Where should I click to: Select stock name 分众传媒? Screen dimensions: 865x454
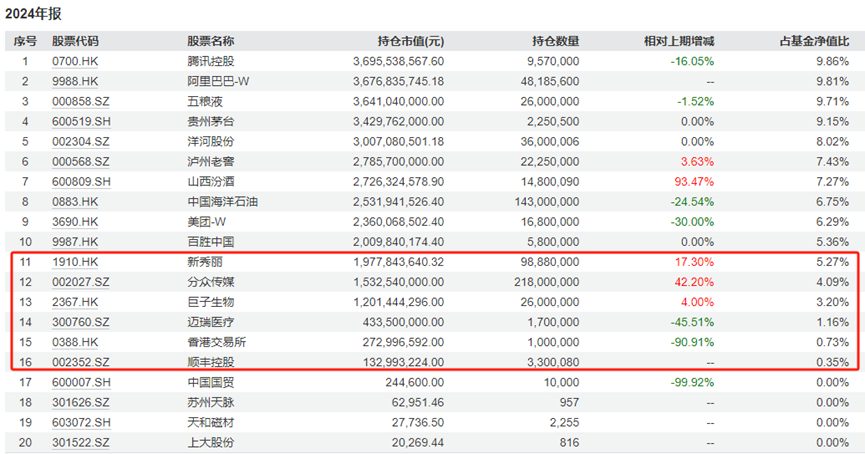click(211, 282)
